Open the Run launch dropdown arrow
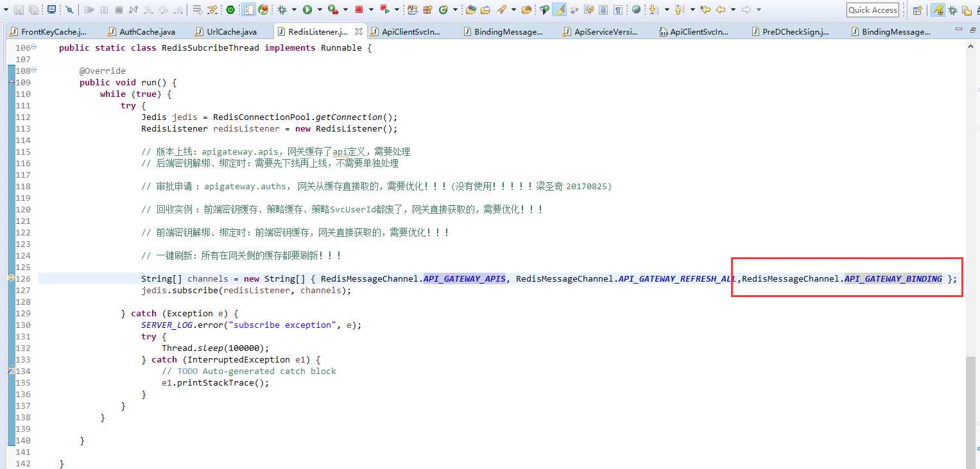Viewport: 980px width, 469px height. (x=320, y=10)
